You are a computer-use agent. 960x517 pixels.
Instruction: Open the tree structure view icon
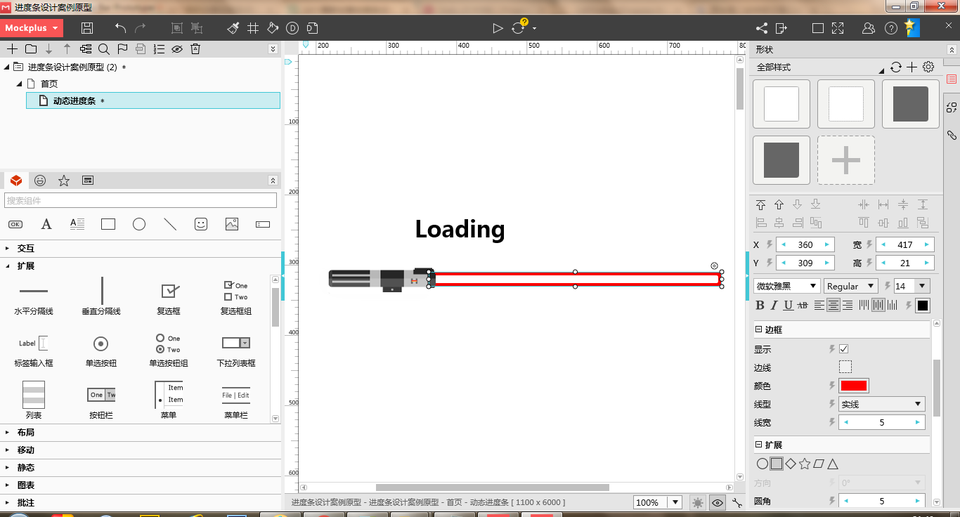86,49
